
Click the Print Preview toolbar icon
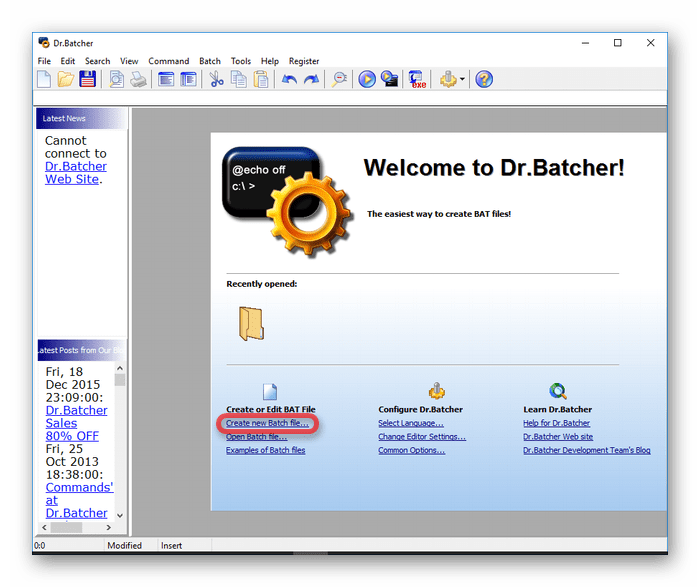click(117, 79)
